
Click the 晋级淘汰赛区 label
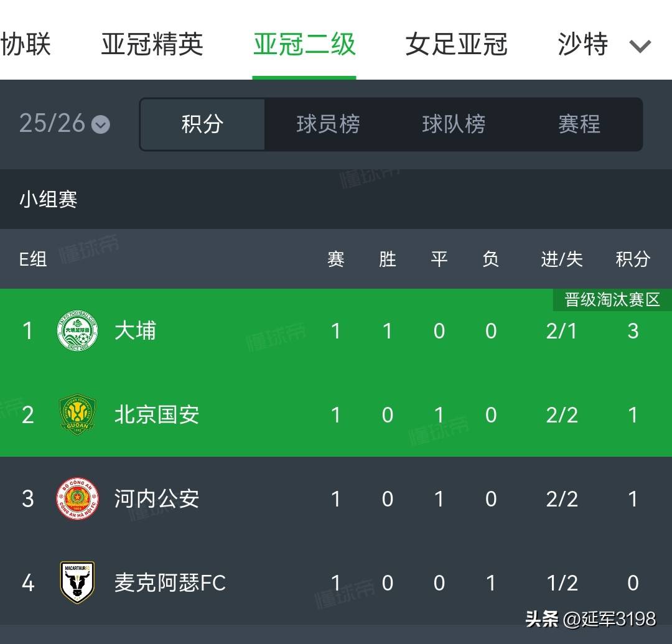pos(610,299)
